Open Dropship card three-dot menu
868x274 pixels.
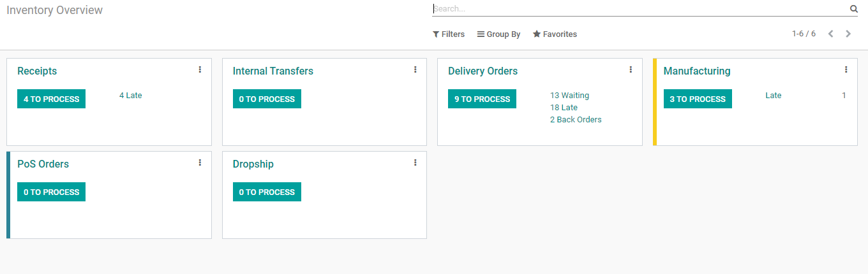(x=415, y=162)
